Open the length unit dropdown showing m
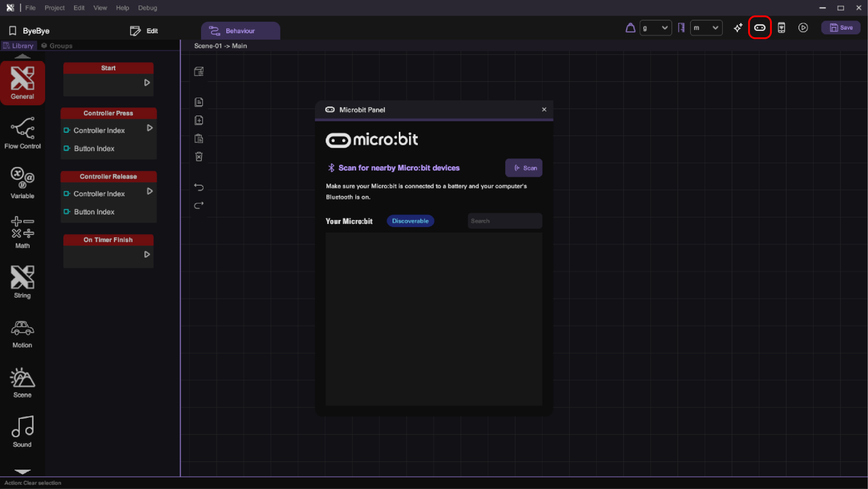This screenshot has width=868, height=489. pyautogui.click(x=706, y=28)
